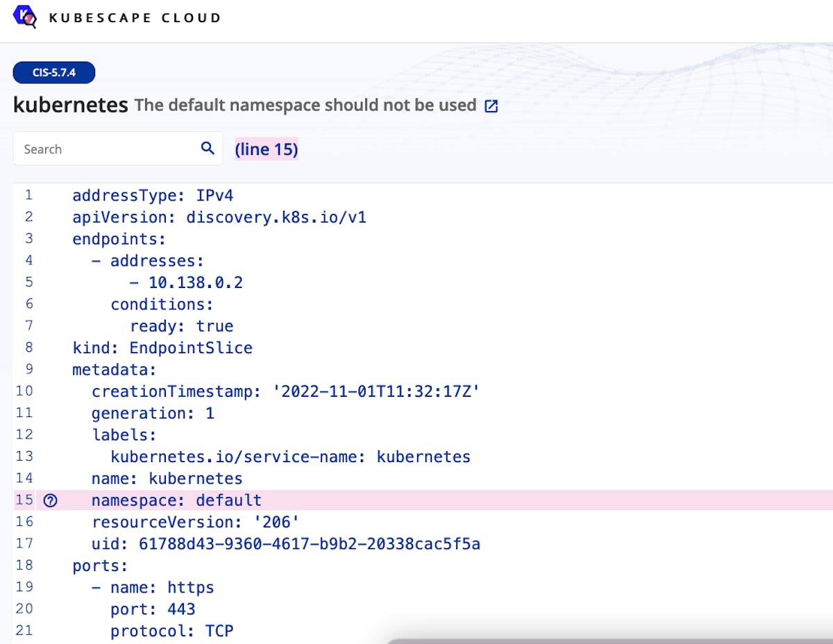Click the magnifying glass search icon

point(207,149)
